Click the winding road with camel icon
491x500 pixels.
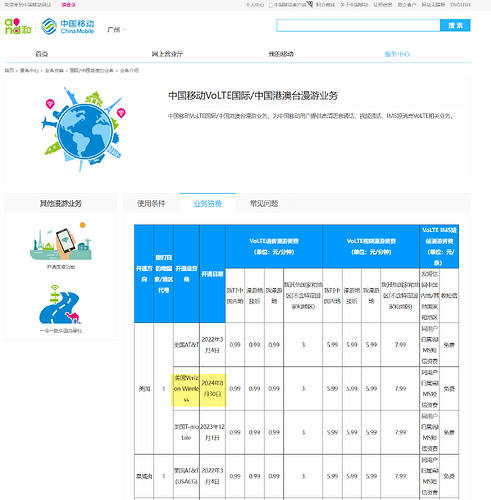pos(61,304)
